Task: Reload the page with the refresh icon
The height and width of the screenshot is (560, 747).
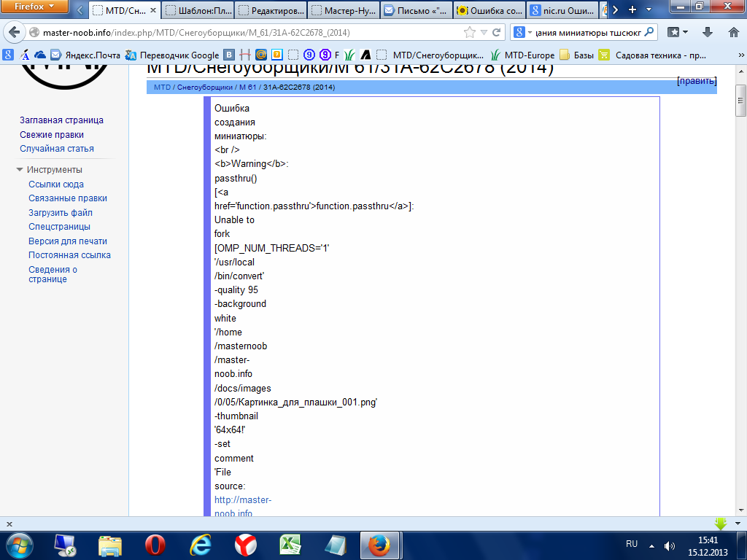Action: point(497,32)
